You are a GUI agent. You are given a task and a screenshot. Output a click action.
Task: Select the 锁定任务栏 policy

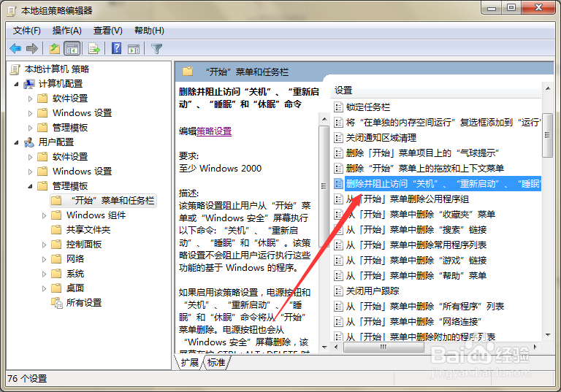coord(368,107)
